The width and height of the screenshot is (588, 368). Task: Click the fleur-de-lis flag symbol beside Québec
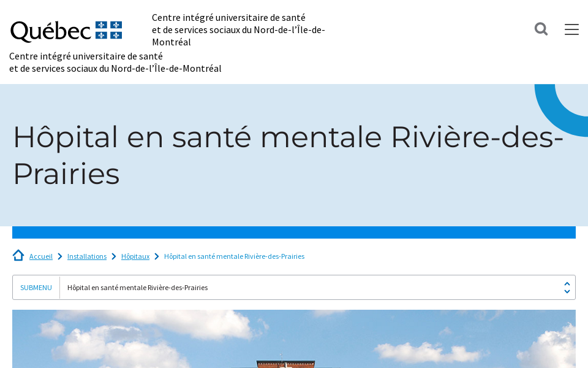click(x=108, y=28)
